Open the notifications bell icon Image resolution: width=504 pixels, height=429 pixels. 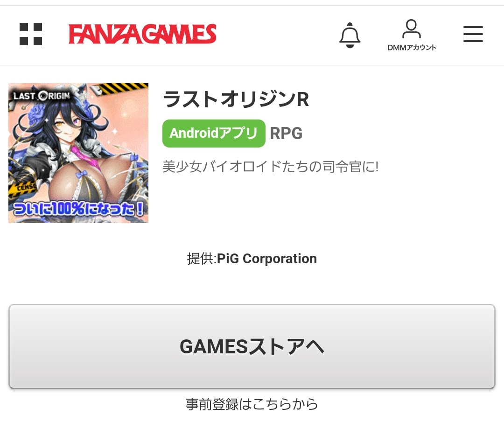click(x=350, y=35)
